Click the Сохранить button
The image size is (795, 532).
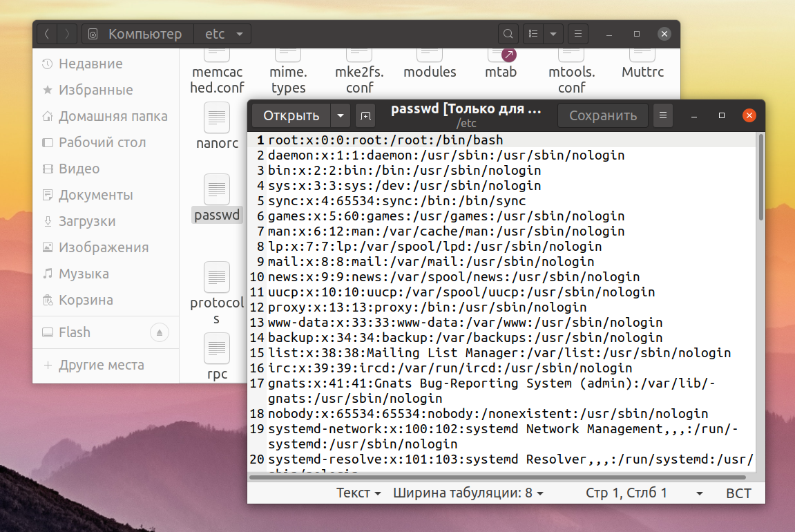click(603, 115)
